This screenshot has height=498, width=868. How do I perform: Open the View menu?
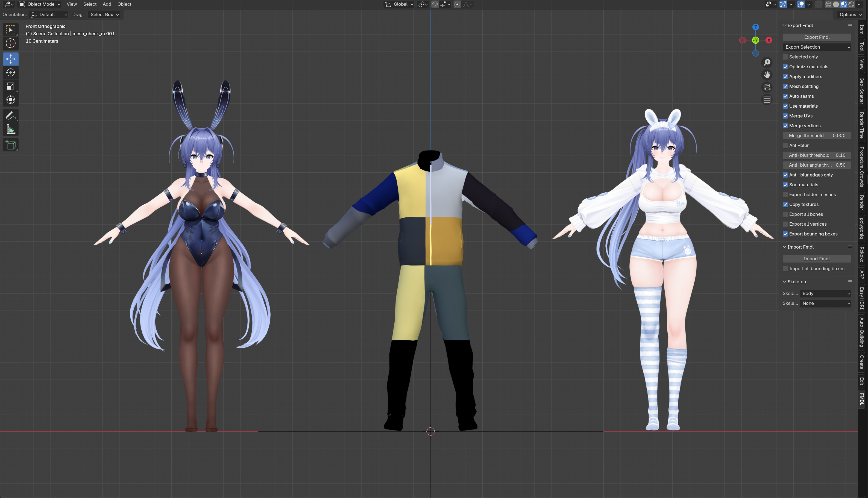point(72,4)
